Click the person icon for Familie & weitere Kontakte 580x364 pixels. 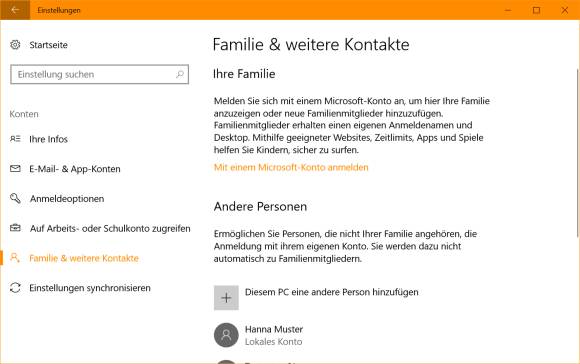tap(15, 257)
